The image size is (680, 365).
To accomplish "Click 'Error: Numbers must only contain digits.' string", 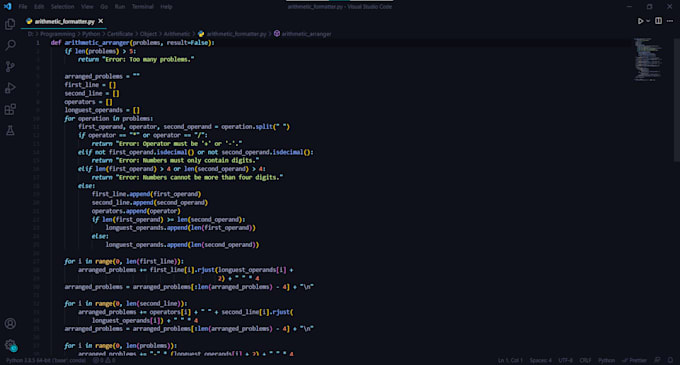I will tap(187, 160).
